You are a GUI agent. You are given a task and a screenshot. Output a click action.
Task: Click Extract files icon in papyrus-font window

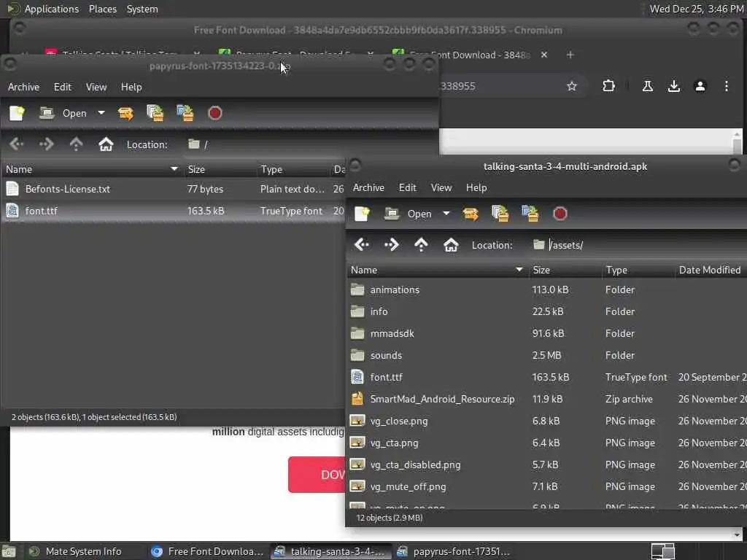(x=125, y=113)
